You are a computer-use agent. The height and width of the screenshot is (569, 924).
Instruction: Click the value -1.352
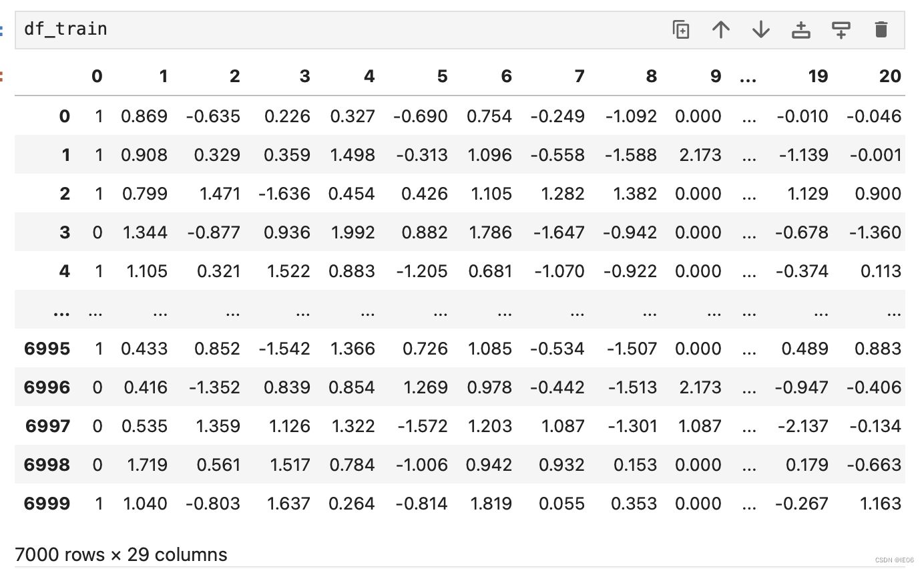point(214,387)
